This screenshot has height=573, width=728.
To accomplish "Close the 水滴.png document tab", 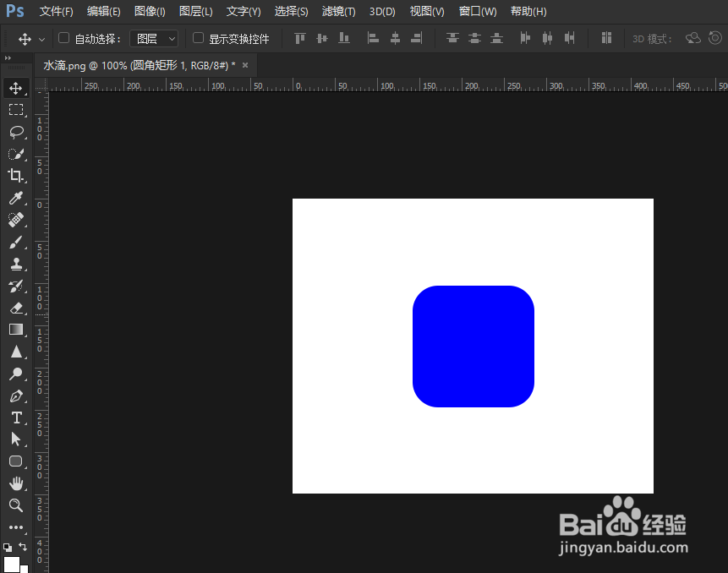I will coord(245,65).
